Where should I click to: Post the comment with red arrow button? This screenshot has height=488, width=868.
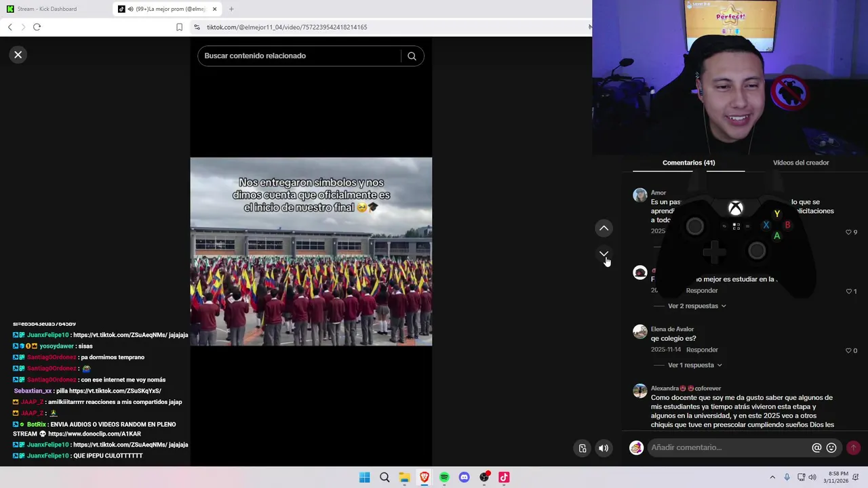click(853, 447)
